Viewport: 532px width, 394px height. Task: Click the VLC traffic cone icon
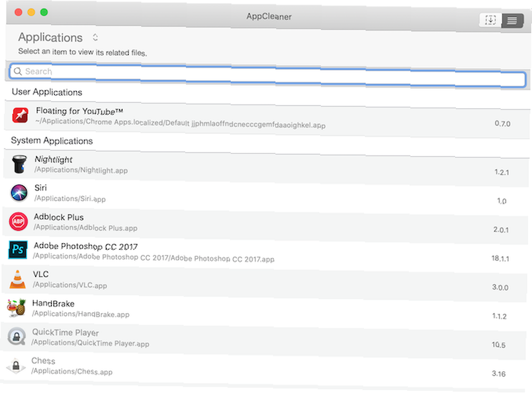point(18,279)
